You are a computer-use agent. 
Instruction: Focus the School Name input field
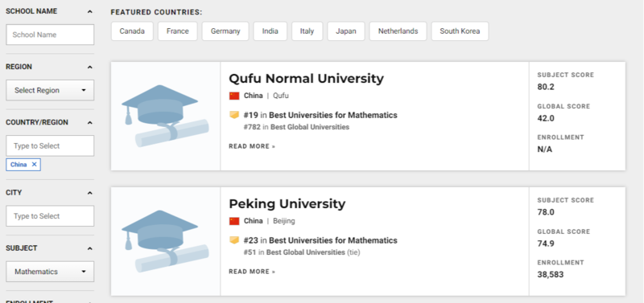(x=50, y=35)
